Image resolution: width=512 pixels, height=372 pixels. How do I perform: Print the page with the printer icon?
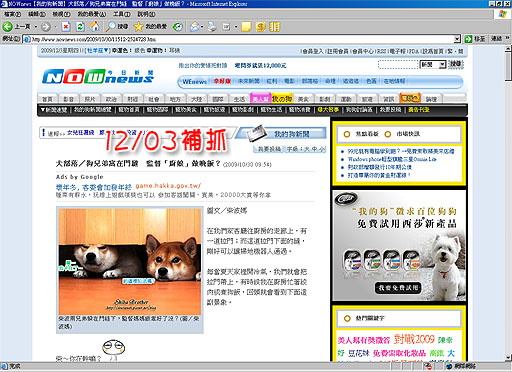pos(212,27)
